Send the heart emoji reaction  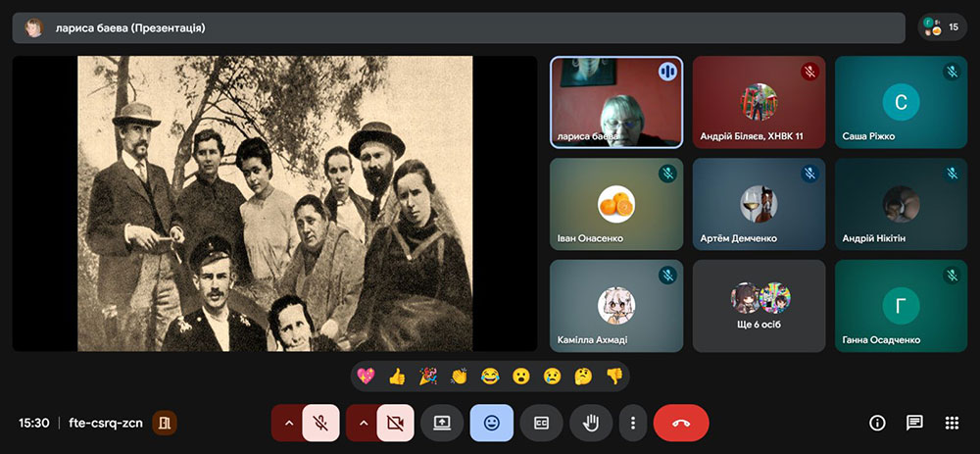pyautogui.click(x=367, y=376)
